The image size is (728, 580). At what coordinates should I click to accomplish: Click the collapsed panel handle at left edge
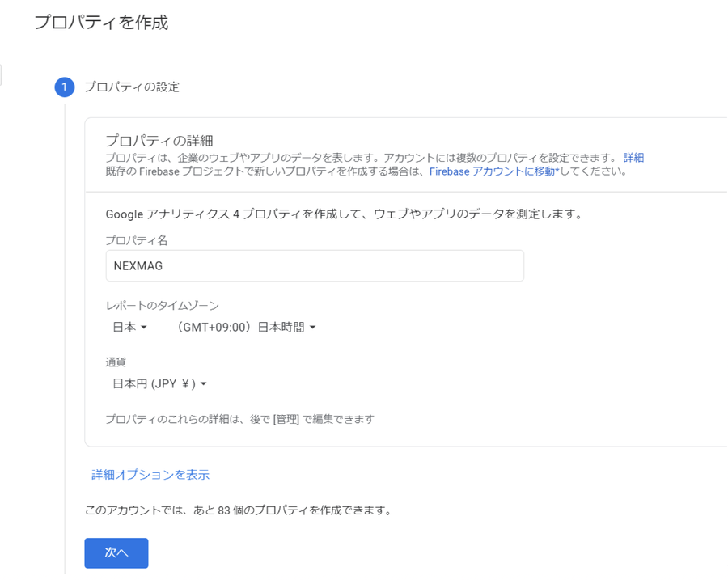tap(2, 75)
